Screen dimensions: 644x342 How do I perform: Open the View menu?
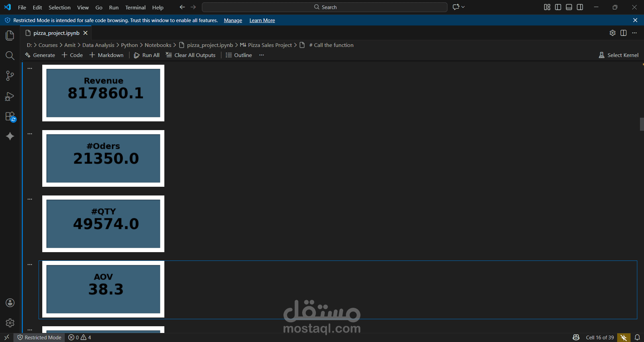tap(83, 7)
